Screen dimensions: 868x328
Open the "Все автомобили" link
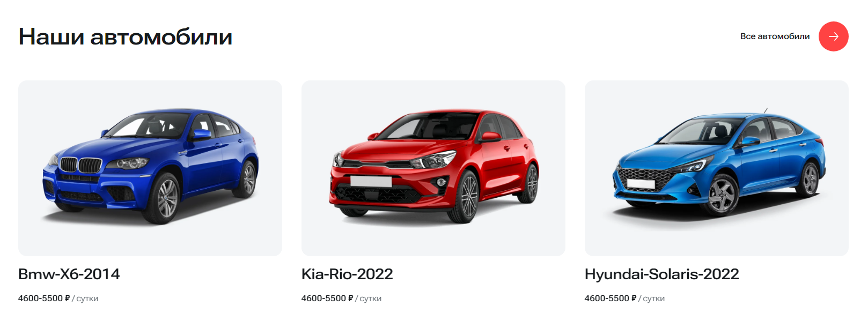pos(775,36)
